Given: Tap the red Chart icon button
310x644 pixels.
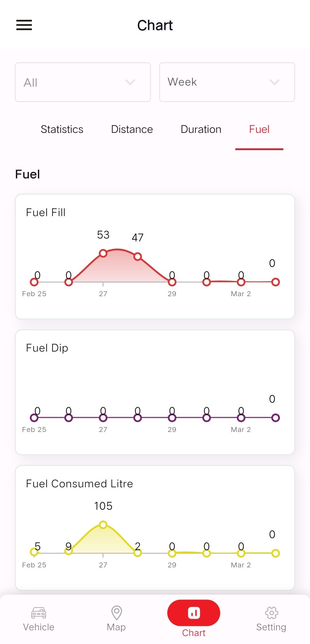Looking at the screenshot, I should click(x=194, y=613).
